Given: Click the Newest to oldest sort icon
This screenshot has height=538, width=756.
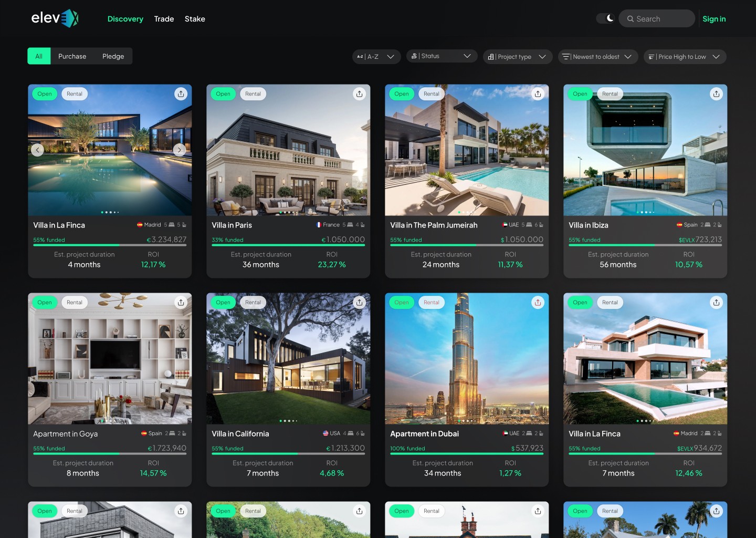Looking at the screenshot, I should coord(566,57).
